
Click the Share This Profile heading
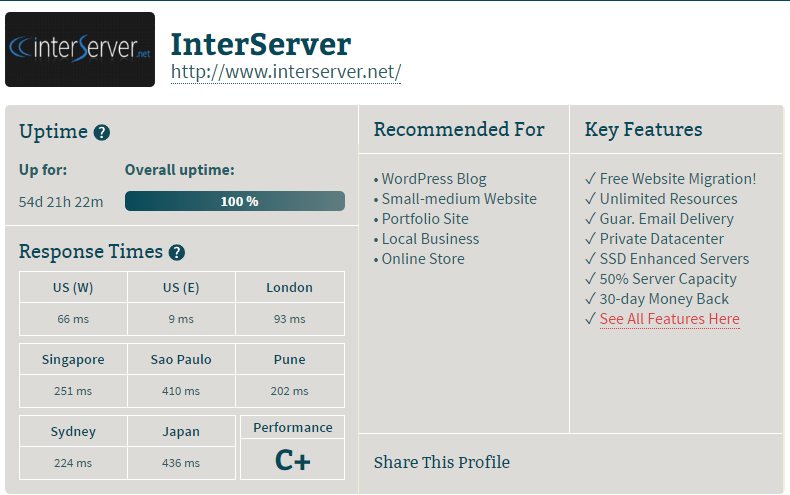(x=442, y=462)
